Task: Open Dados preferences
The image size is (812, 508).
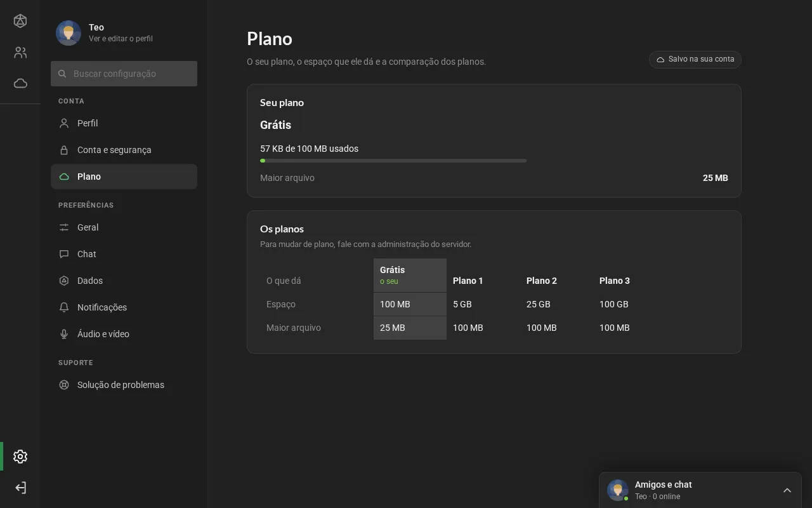Action: click(x=124, y=281)
